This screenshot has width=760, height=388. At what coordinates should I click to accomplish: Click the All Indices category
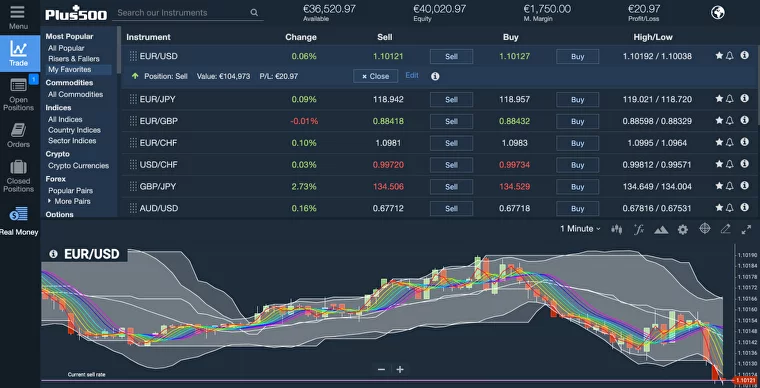coord(65,119)
